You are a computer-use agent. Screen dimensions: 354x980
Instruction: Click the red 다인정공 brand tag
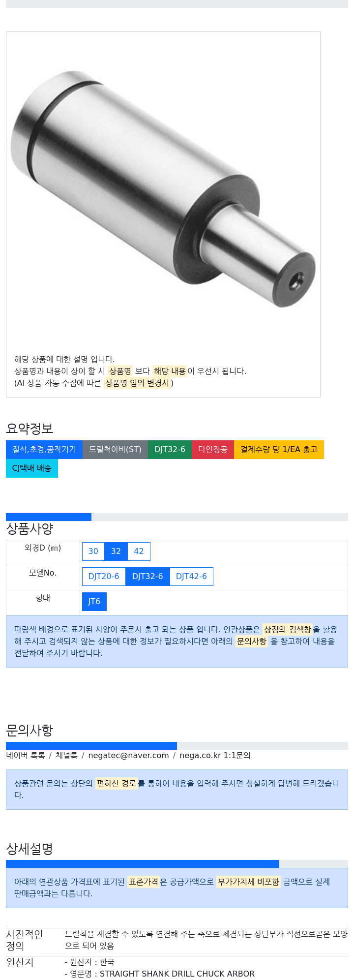pos(213,450)
